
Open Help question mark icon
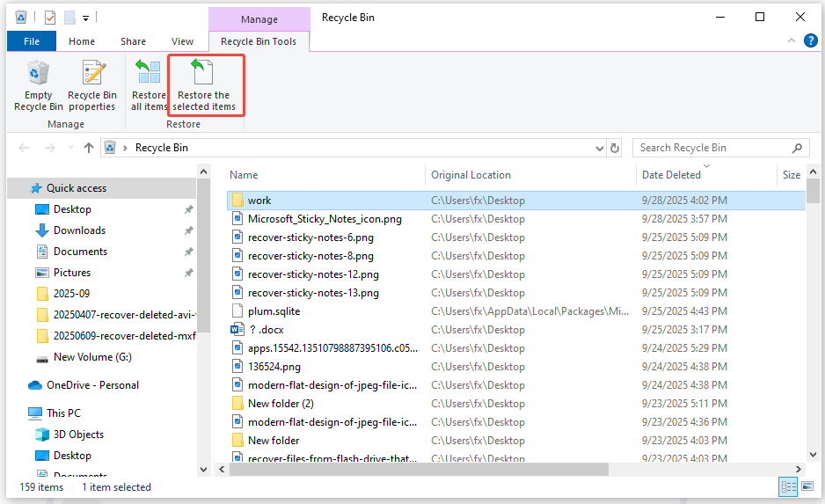[811, 40]
